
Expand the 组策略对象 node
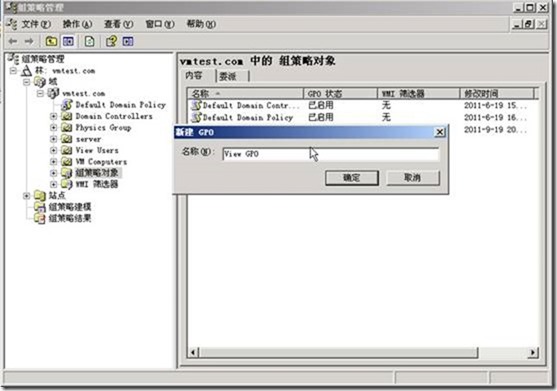pyautogui.click(x=54, y=173)
